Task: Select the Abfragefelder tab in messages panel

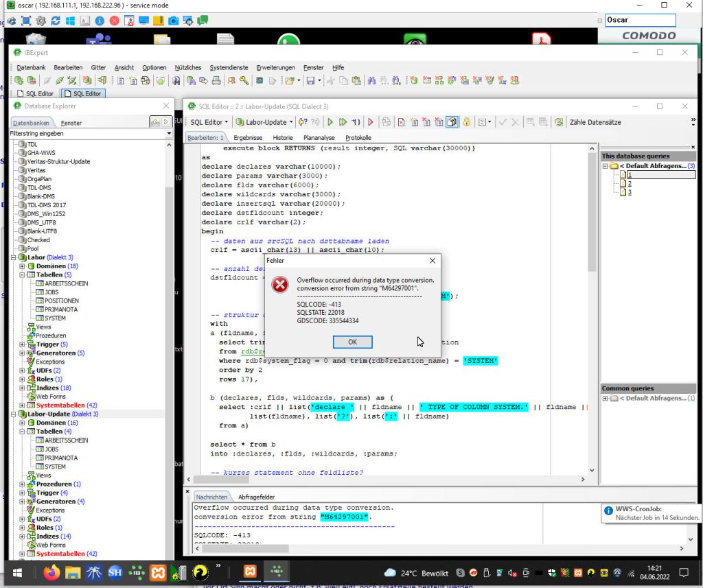Action: point(256,497)
